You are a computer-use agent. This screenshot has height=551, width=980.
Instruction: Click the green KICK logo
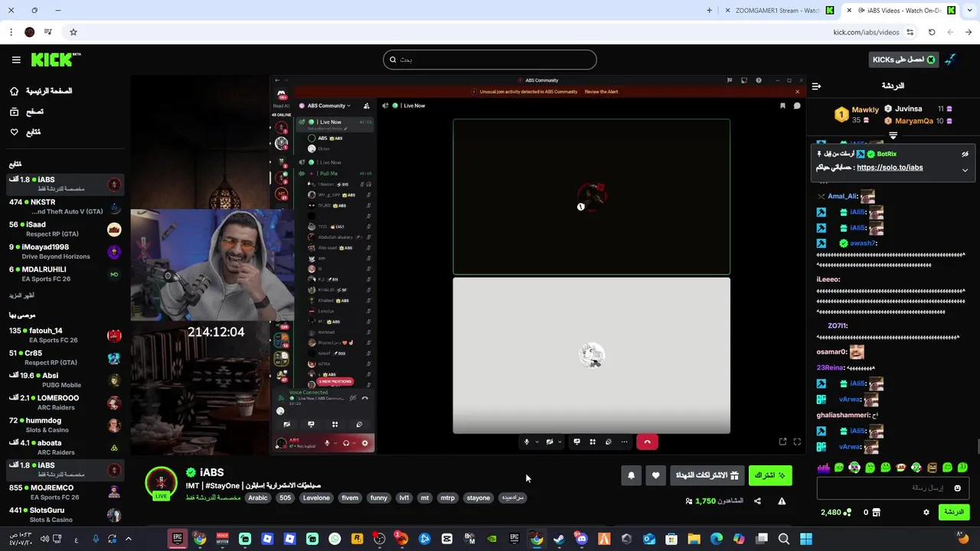(x=56, y=60)
